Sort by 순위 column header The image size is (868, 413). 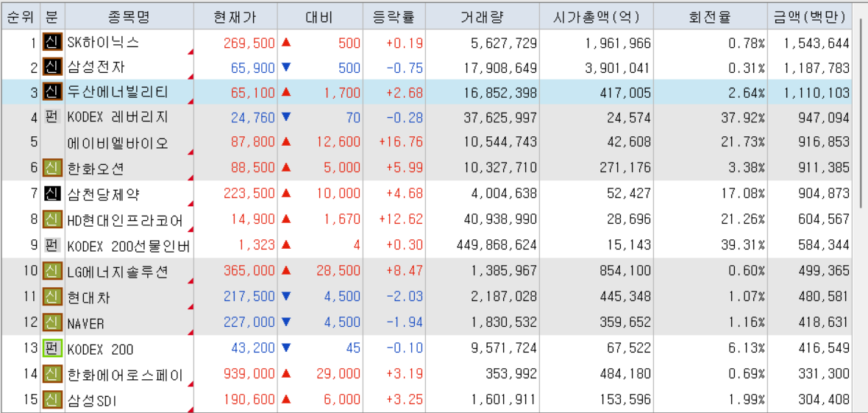[20, 17]
